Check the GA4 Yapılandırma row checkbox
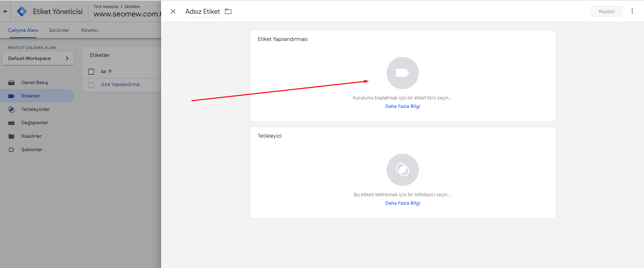Image resolution: width=644 pixels, height=268 pixels. coord(91,85)
